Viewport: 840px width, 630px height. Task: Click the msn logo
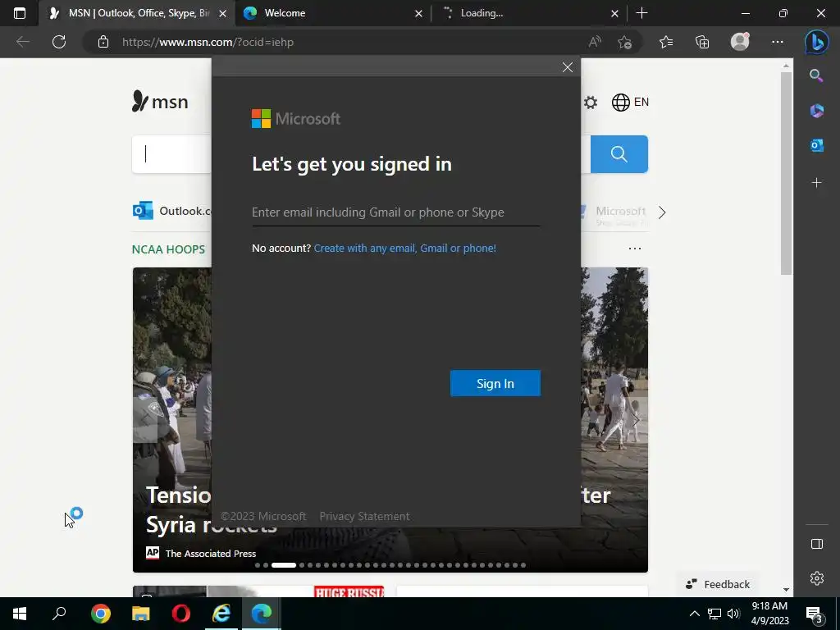click(160, 101)
